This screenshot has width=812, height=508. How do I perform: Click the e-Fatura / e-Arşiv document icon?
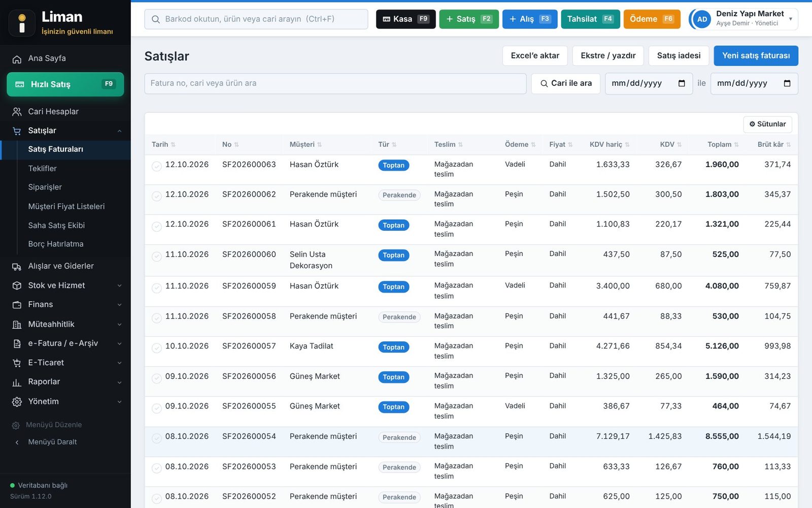point(17,344)
